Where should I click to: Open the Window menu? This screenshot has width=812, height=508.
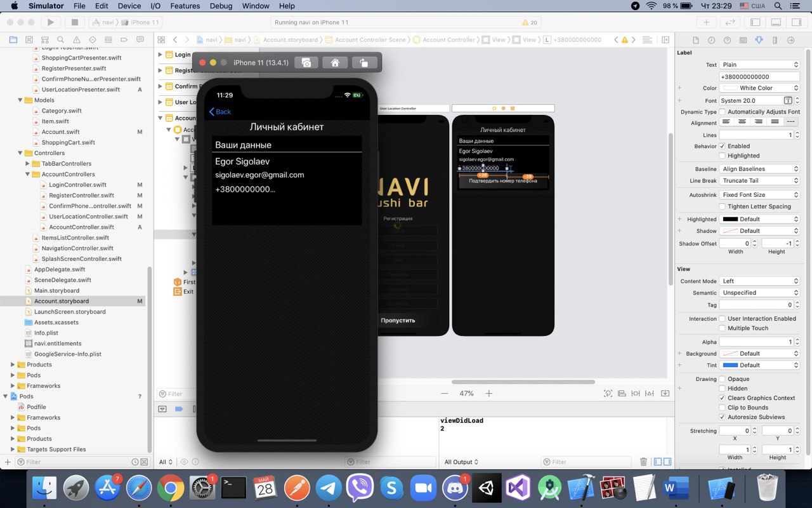point(256,6)
